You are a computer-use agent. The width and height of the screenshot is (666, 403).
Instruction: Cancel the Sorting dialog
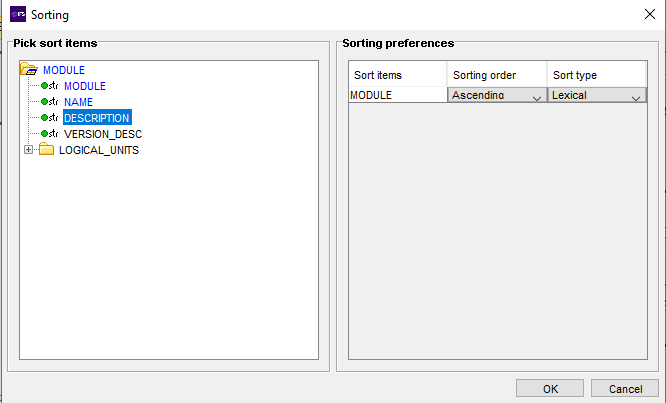(625, 389)
